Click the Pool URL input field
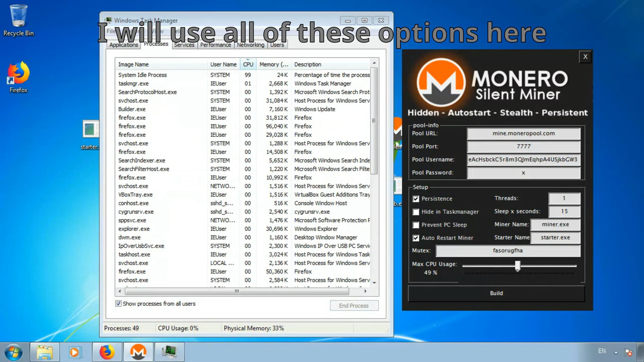644x362 pixels. pos(523,134)
